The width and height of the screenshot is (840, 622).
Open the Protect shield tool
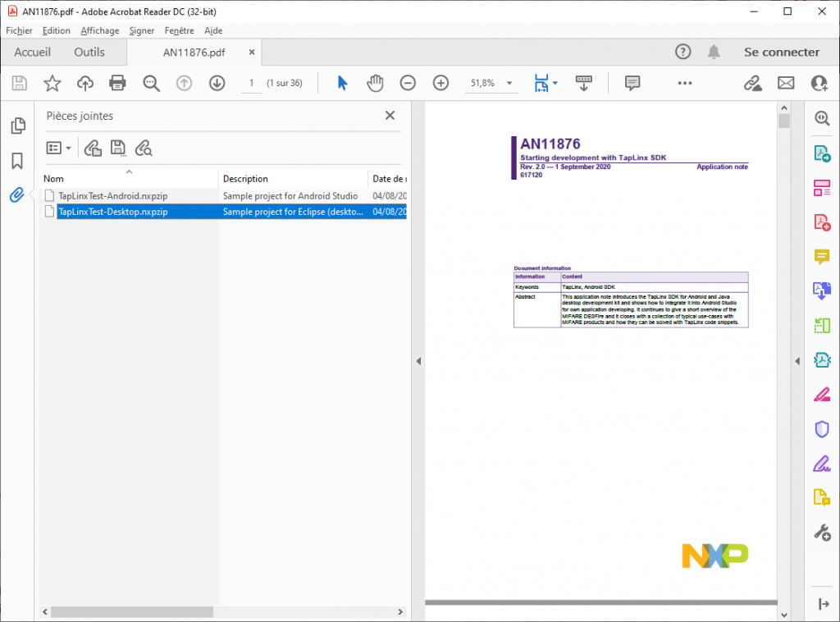(822, 430)
